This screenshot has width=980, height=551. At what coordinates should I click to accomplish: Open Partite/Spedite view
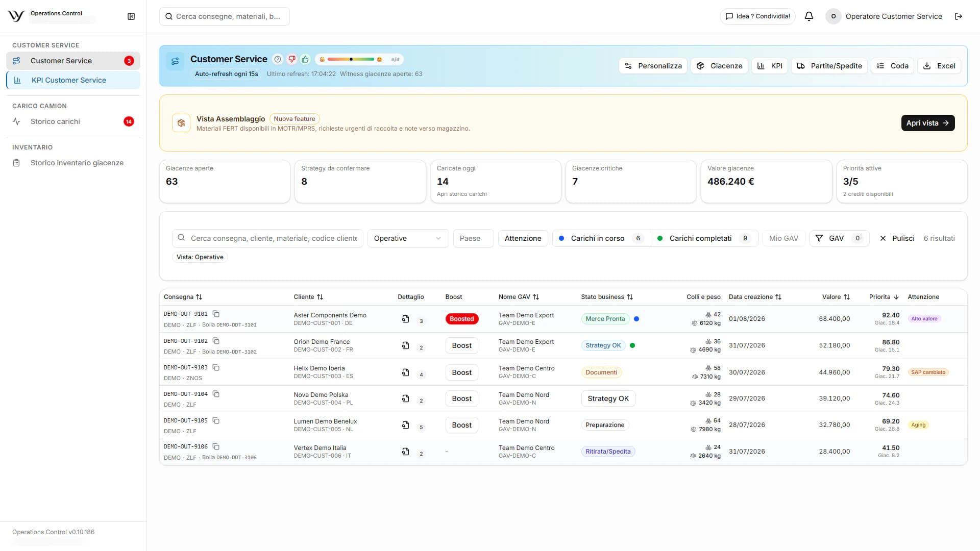pyautogui.click(x=829, y=66)
